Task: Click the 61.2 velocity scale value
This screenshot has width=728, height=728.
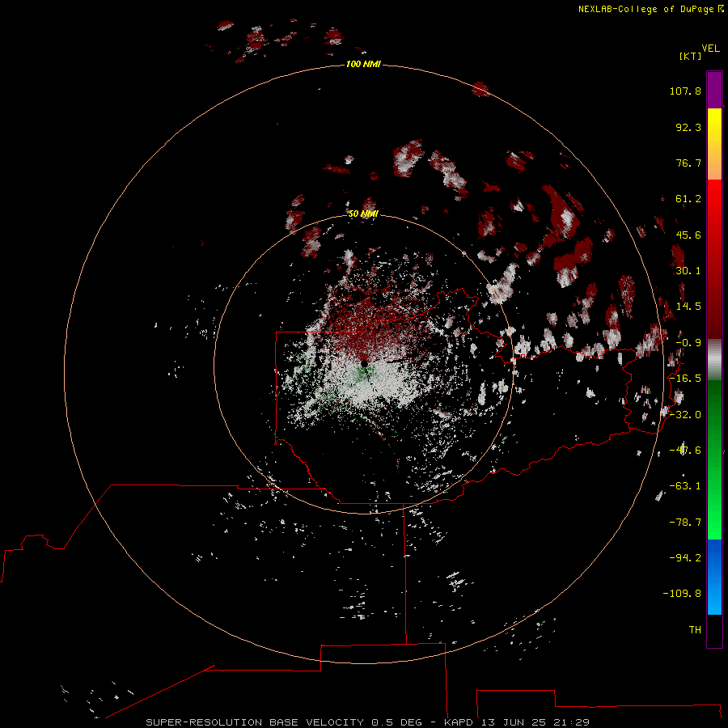Action: pos(688,199)
